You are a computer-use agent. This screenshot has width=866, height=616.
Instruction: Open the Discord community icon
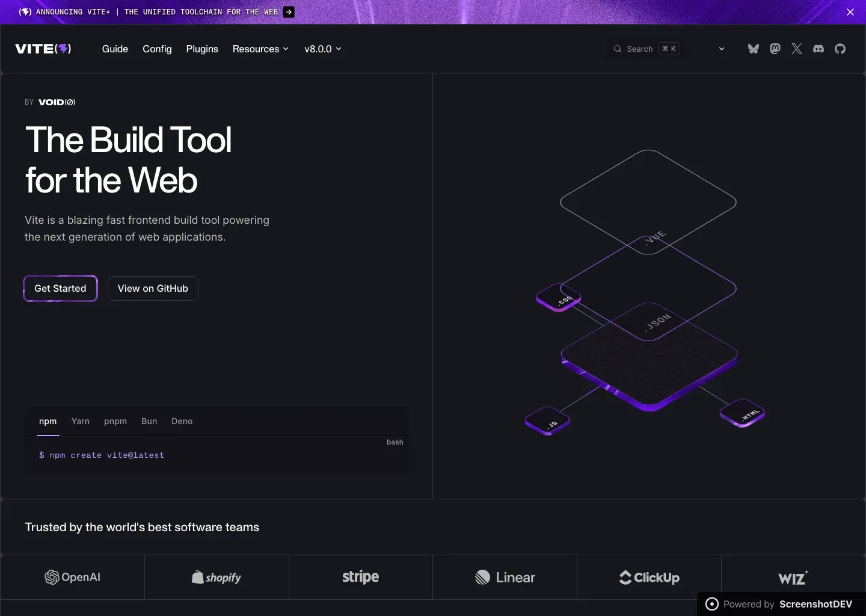click(x=818, y=49)
